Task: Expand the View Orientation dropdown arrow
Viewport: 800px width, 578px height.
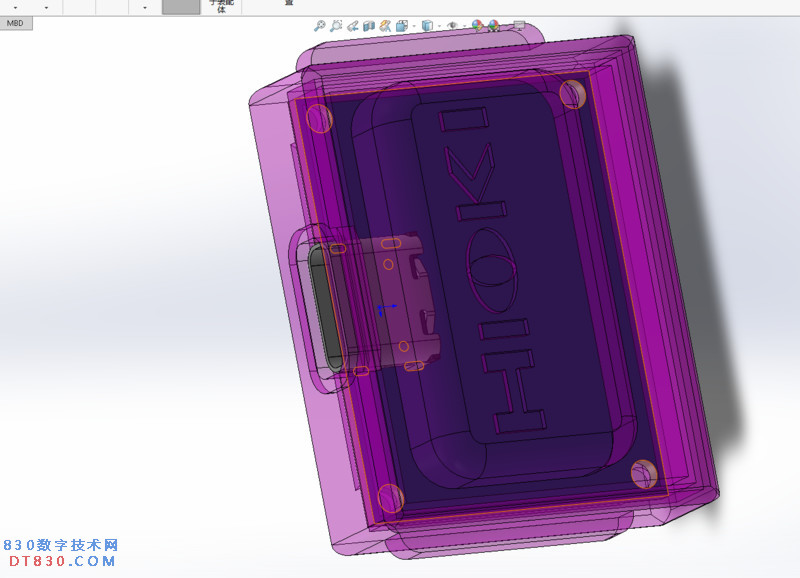Action: (x=412, y=27)
